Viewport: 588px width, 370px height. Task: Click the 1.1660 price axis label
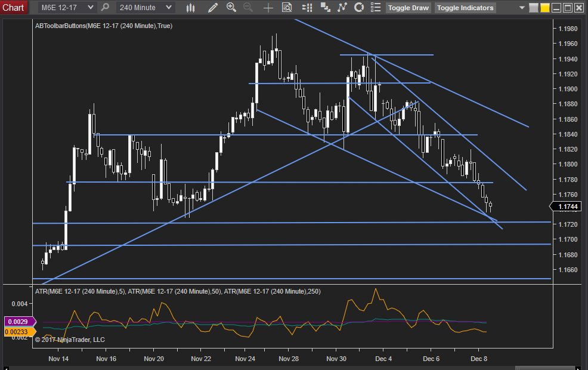[568, 270]
